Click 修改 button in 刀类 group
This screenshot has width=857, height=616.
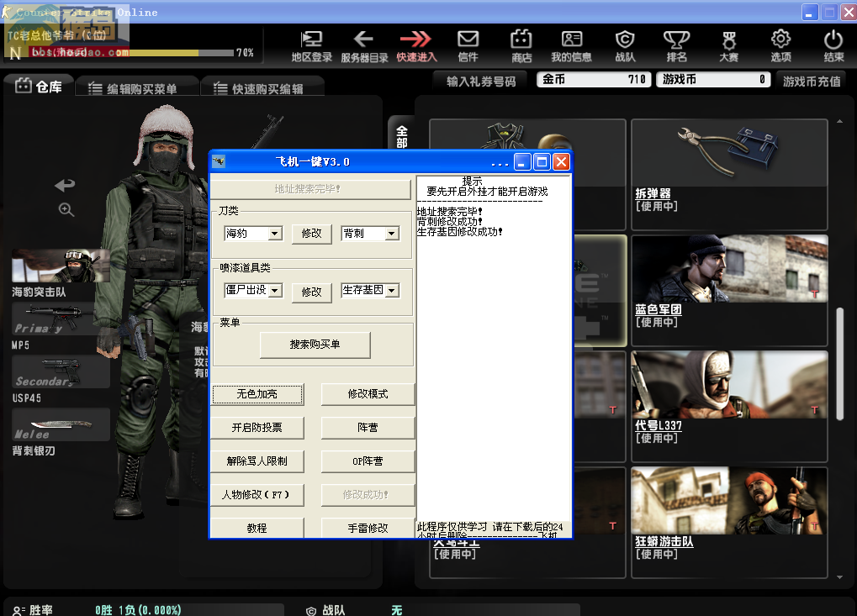click(x=311, y=234)
